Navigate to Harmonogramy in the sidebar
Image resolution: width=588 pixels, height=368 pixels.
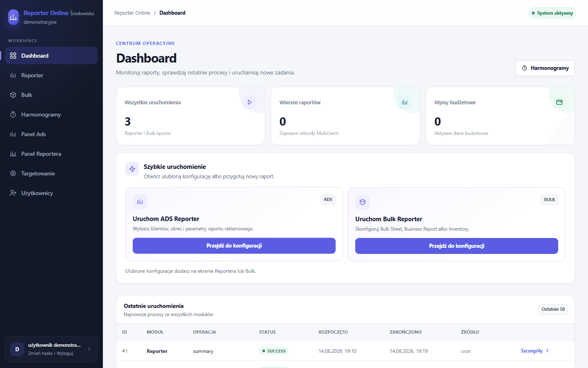51,114
